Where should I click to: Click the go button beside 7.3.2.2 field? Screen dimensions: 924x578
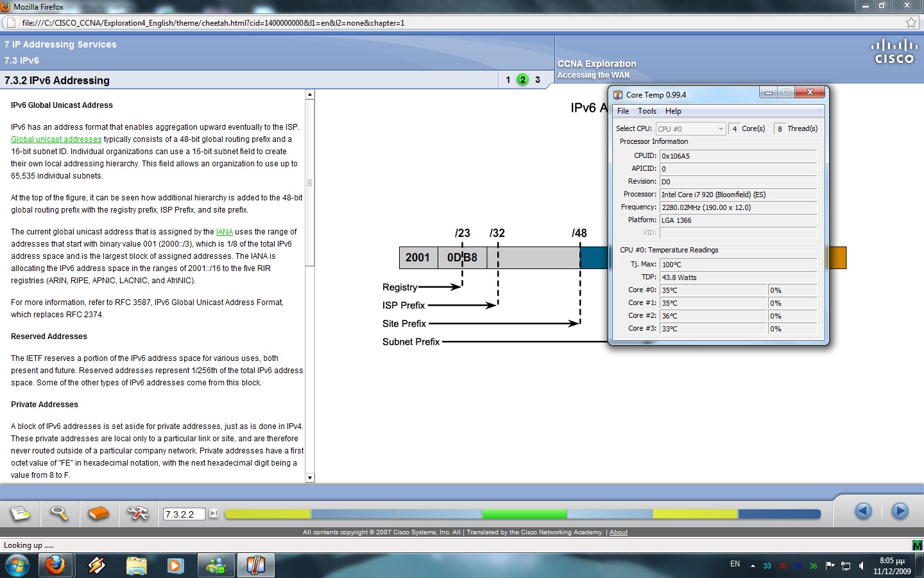coord(214,514)
